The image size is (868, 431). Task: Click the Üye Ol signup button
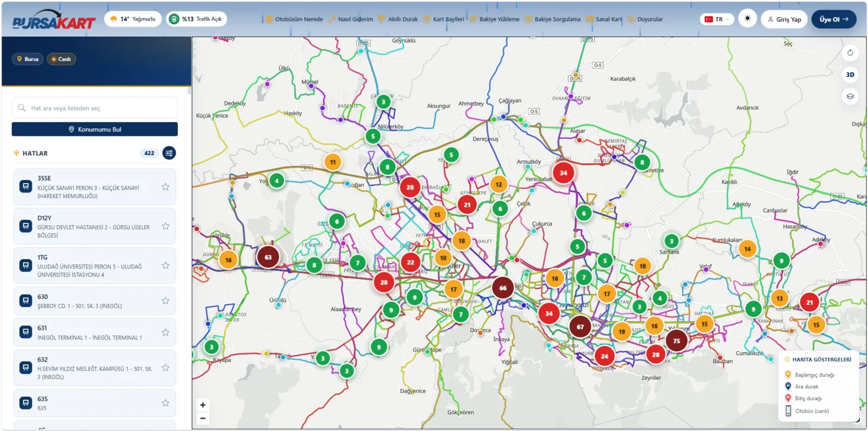coord(834,19)
